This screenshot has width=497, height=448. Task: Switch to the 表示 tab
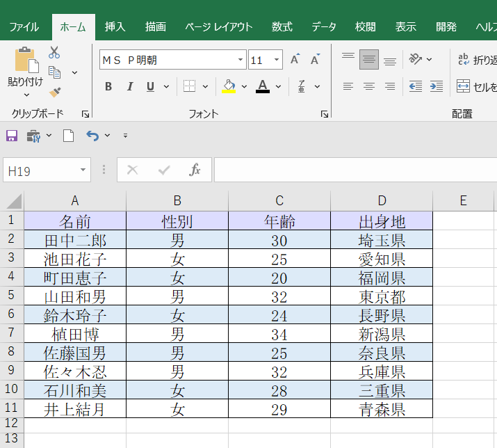click(x=406, y=27)
